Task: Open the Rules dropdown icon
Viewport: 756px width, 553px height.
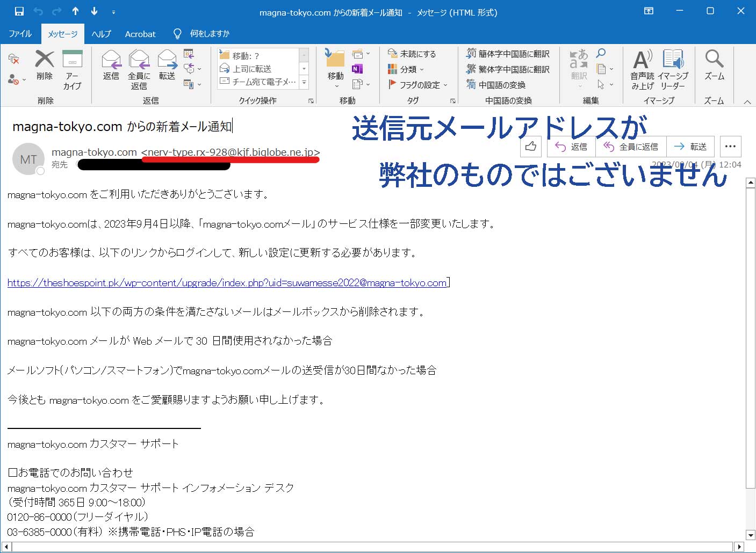Action: point(361,54)
